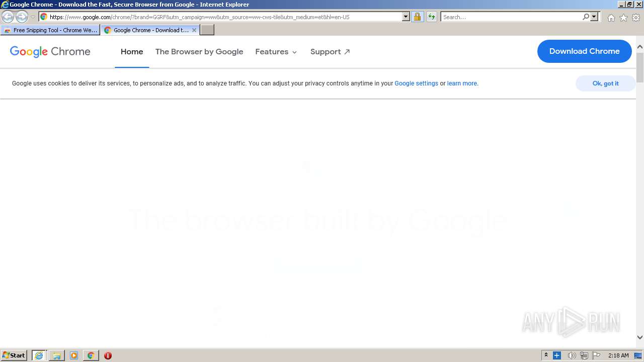Open The Browser by Google page
This screenshot has width=644, height=362.
click(x=199, y=52)
